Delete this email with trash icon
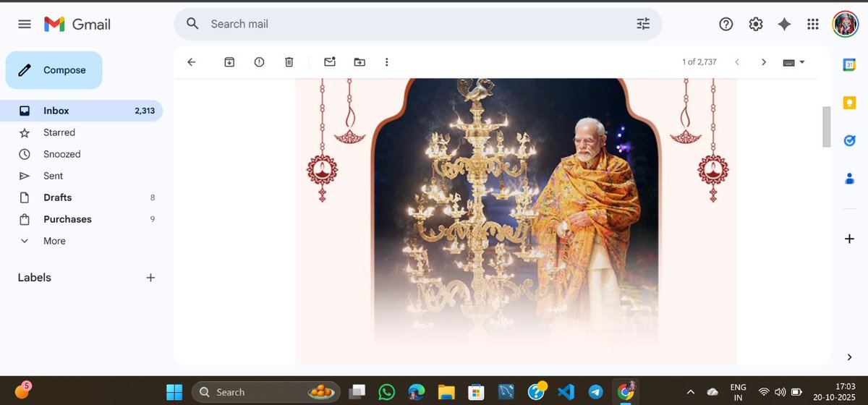The image size is (868, 405). click(x=289, y=62)
